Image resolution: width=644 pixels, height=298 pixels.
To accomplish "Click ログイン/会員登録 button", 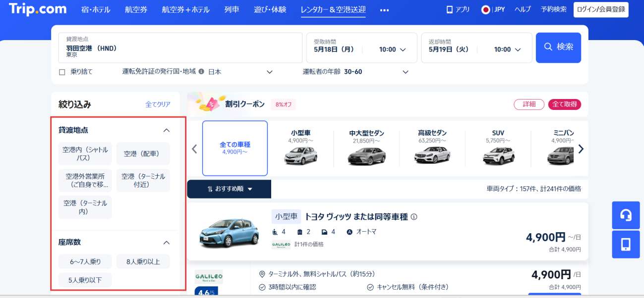I will click(601, 9).
